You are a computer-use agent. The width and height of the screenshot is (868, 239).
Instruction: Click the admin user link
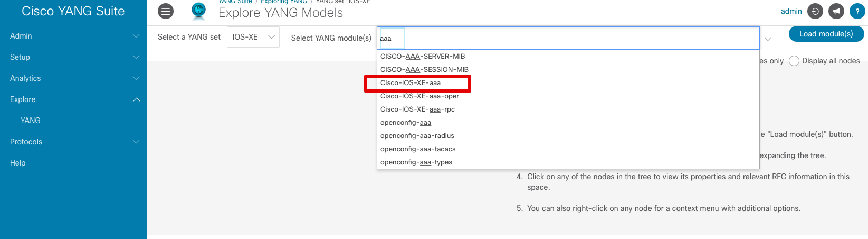[x=791, y=11]
